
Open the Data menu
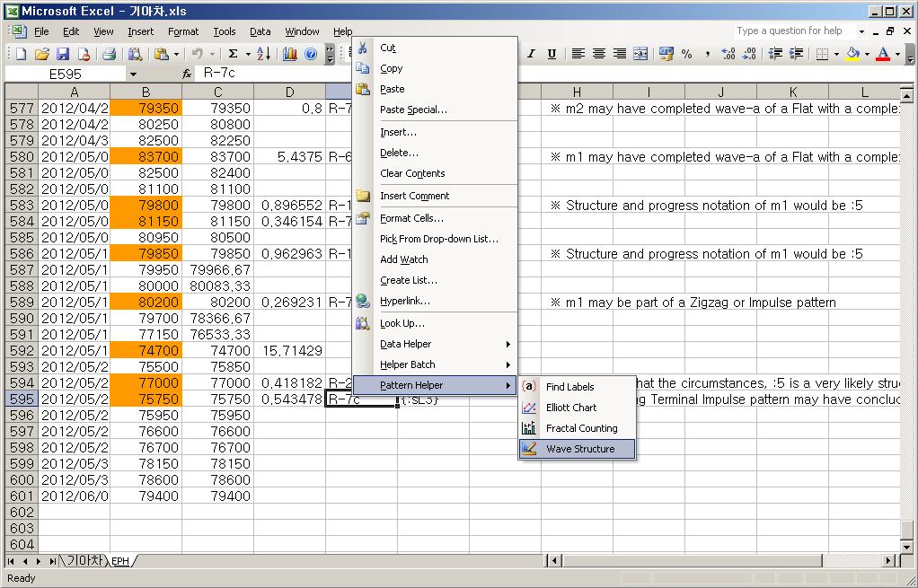click(260, 30)
